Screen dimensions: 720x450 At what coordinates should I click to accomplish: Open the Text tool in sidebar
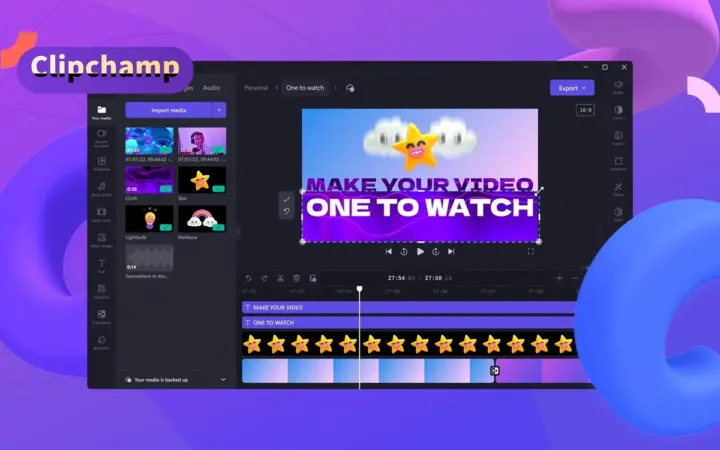click(x=101, y=266)
